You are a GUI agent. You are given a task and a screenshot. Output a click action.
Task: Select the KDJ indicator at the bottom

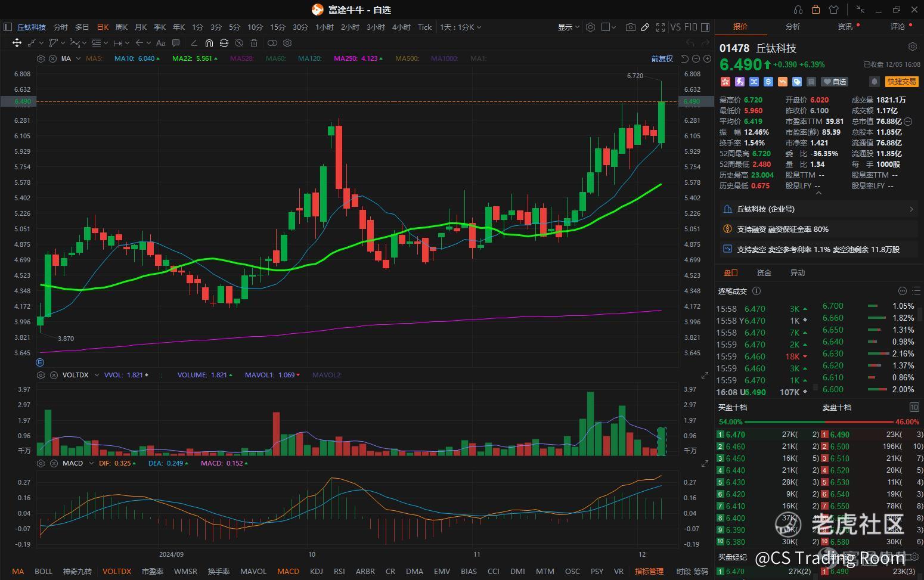[317, 571]
